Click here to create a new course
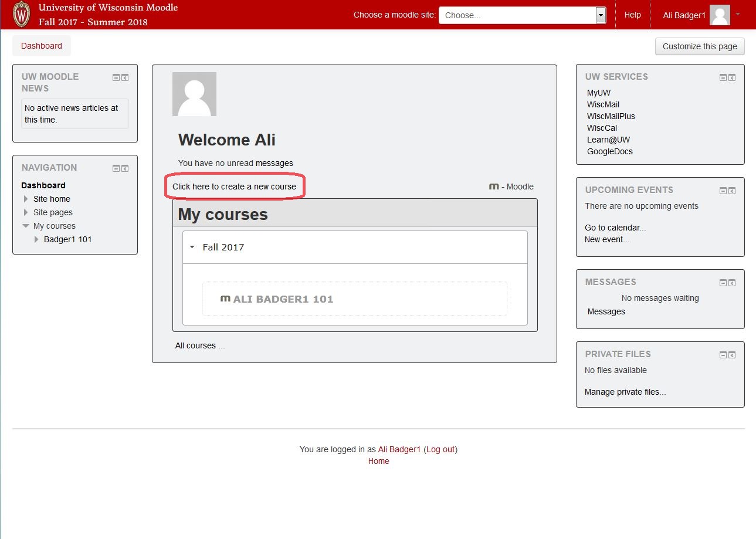Screen dimensions: 756x539 [234, 187]
